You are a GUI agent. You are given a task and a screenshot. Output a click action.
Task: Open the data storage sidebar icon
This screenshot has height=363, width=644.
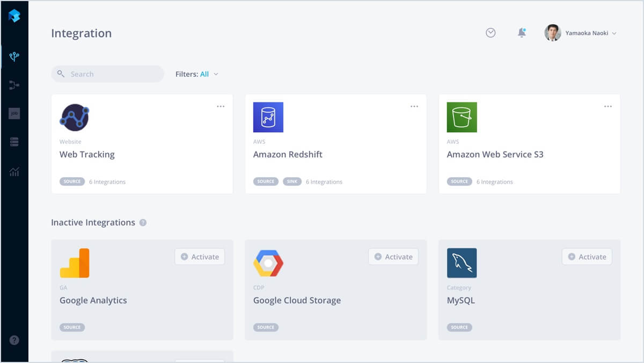[x=14, y=142]
